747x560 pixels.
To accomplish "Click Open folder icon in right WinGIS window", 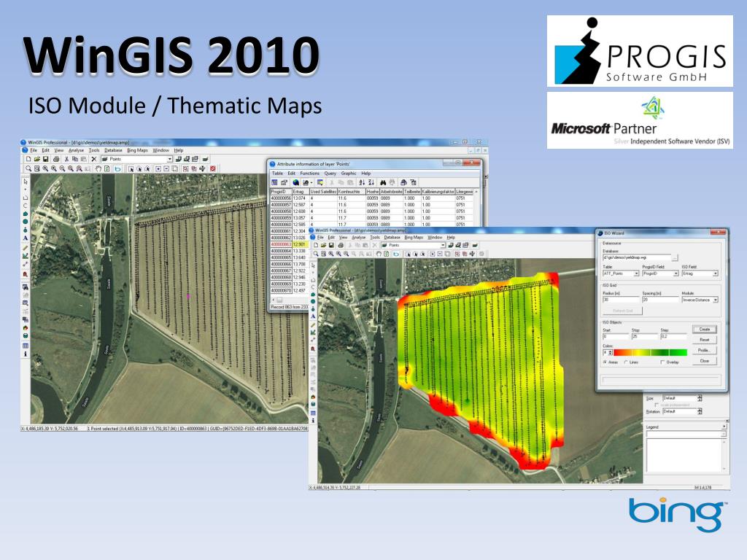I will (x=323, y=245).
